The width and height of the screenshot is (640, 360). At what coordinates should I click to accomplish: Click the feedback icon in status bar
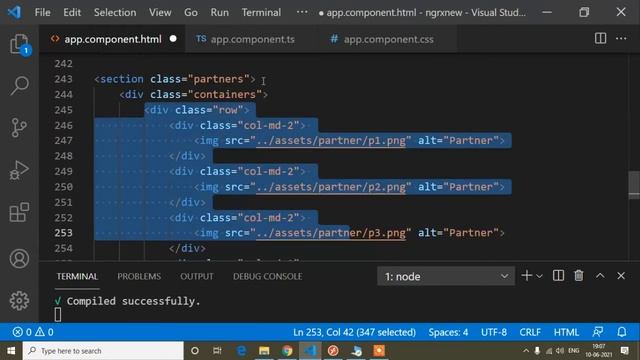tap(598, 332)
